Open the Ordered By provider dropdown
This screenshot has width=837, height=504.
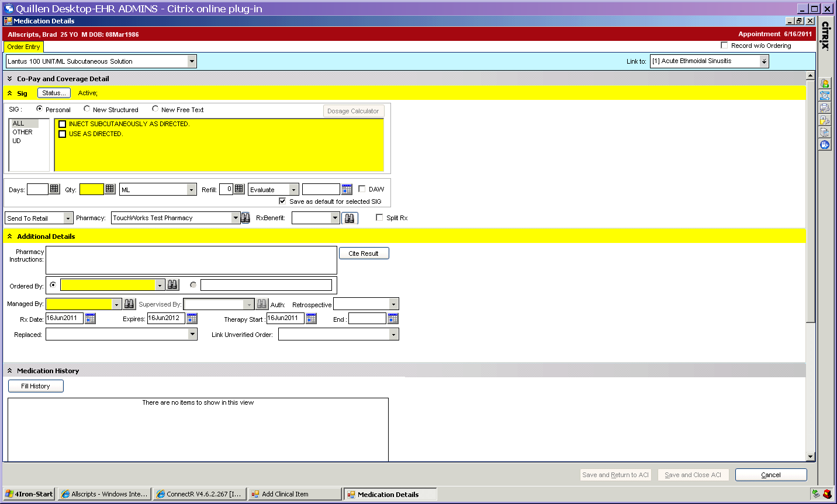click(160, 285)
